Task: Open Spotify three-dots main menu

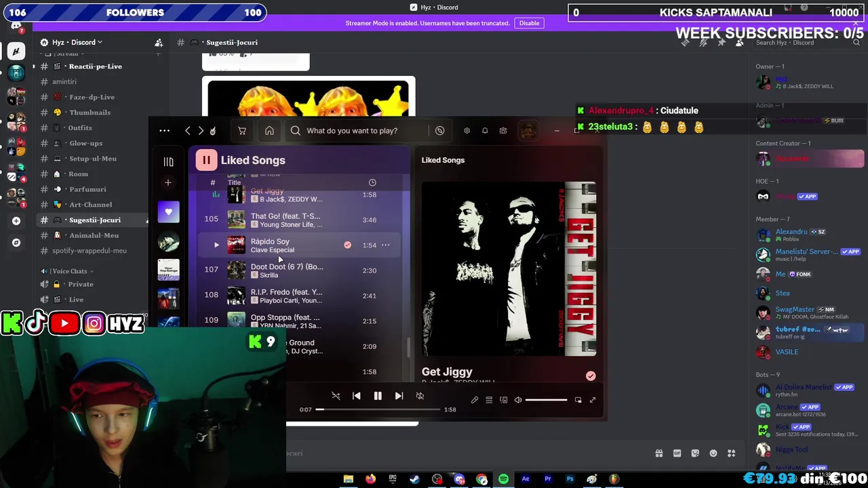Action: [x=164, y=131]
